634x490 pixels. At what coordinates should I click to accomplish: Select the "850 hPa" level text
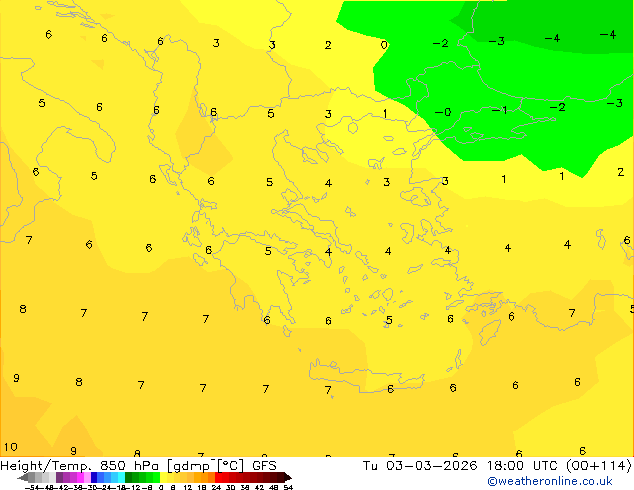(x=129, y=466)
